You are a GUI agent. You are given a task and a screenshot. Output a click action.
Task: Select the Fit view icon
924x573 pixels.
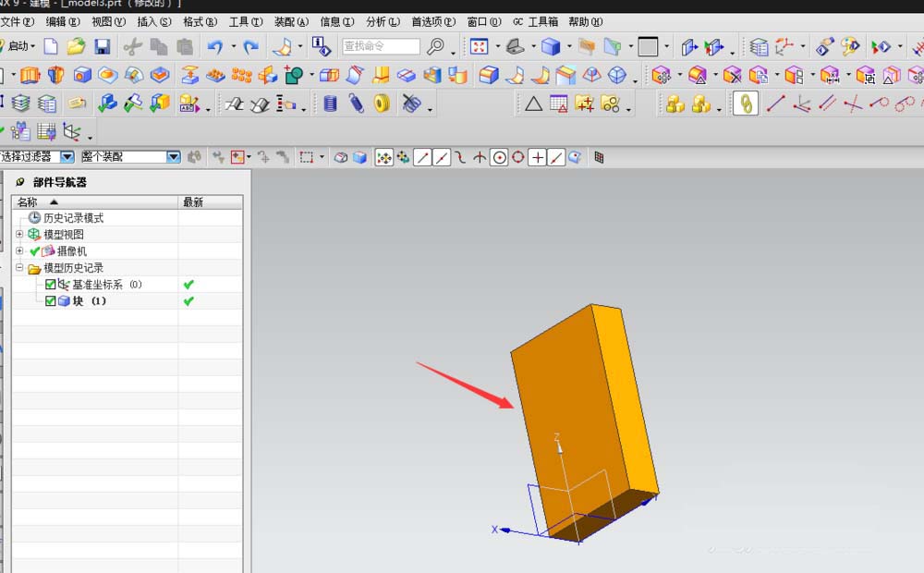(x=479, y=46)
